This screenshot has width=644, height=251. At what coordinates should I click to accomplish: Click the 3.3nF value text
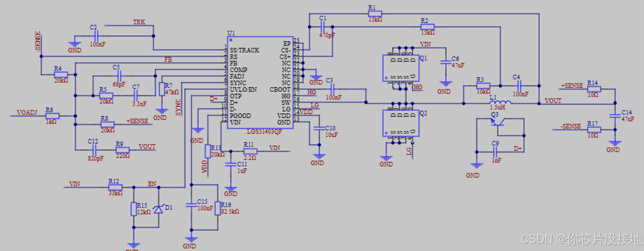139,104
